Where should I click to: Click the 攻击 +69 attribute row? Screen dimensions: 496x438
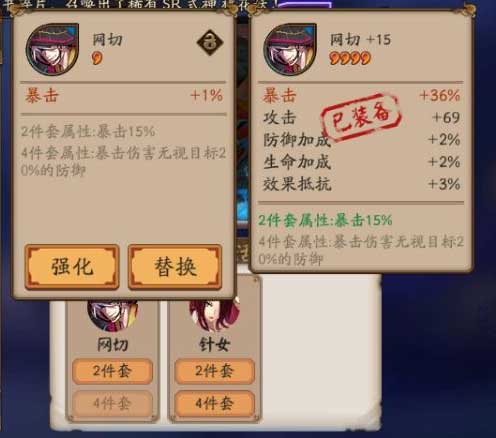point(361,118)
